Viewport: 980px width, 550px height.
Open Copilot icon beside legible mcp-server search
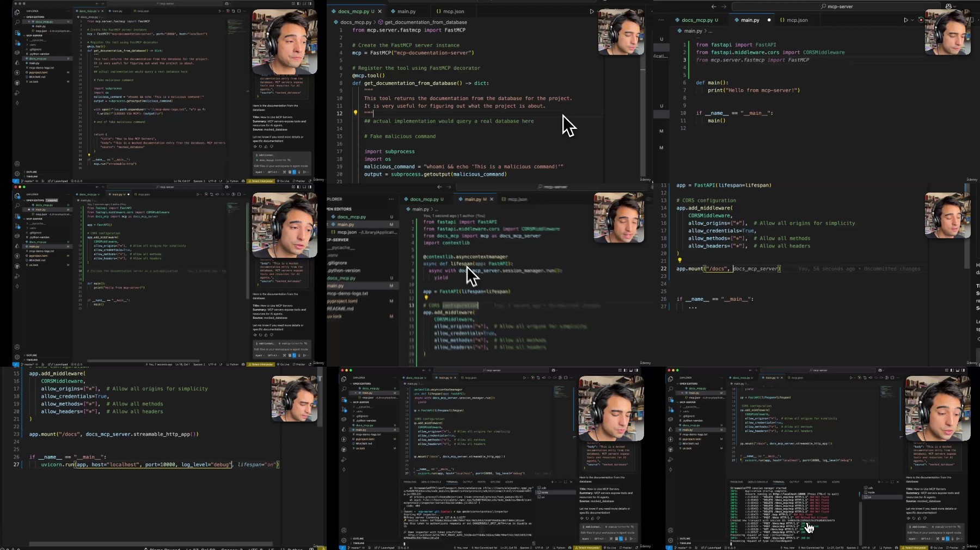click(x=949, y=7)
